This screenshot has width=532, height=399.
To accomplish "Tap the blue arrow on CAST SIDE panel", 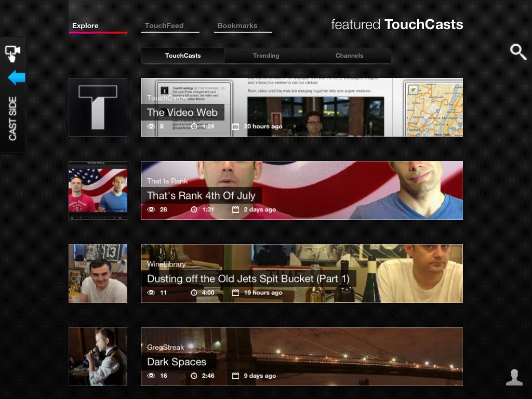I will (16, 77).
